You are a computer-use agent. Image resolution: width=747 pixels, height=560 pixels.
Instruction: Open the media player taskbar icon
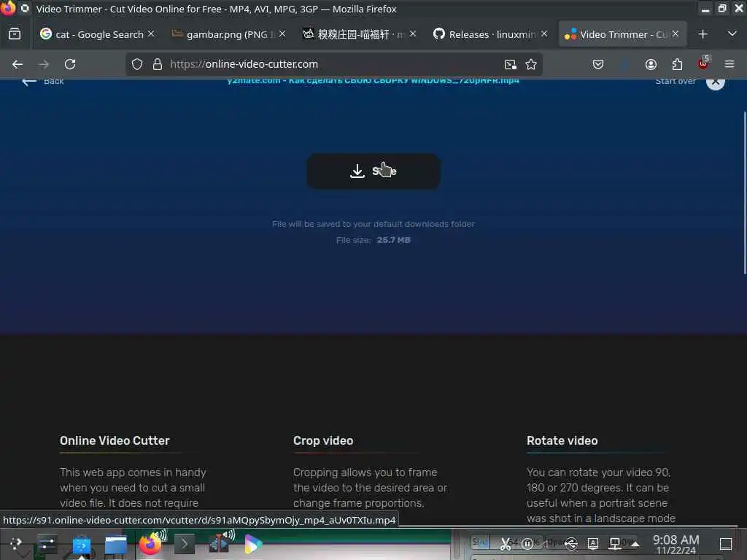click(253, 543)
